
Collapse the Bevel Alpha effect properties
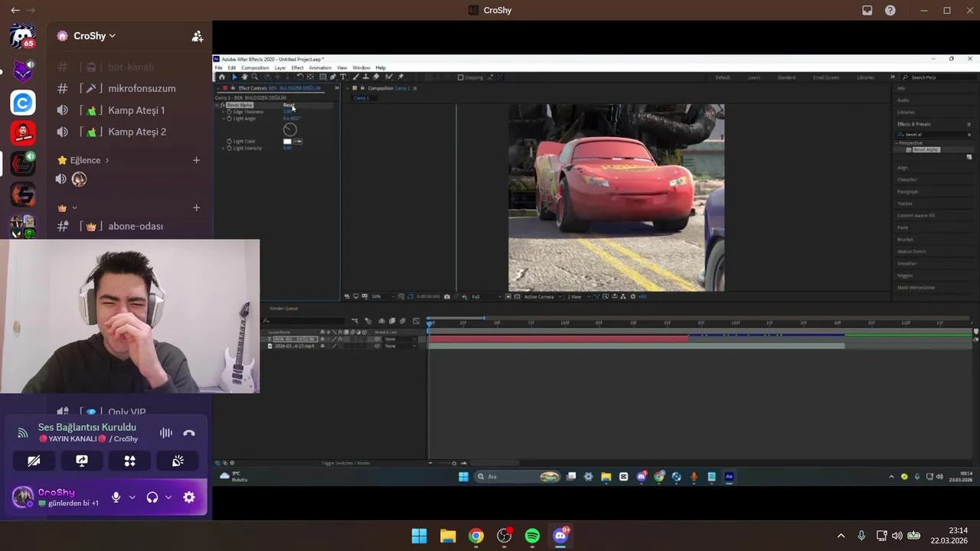217,105
